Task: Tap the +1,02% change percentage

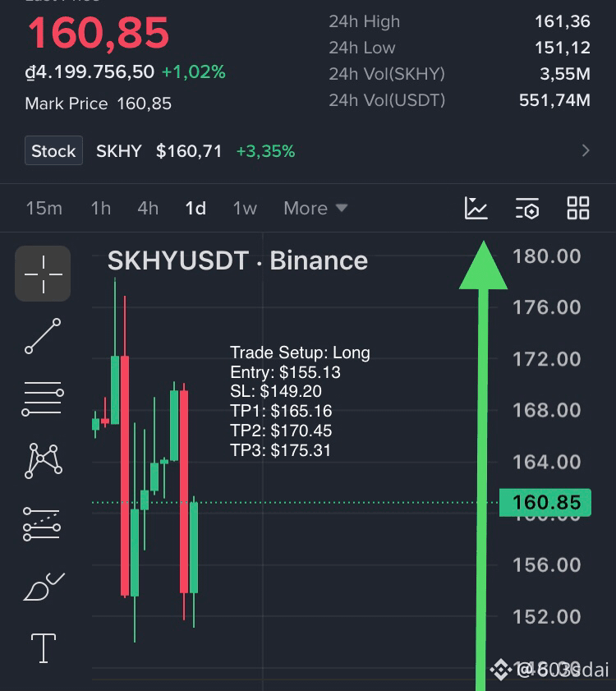Action: click(194, 71)
